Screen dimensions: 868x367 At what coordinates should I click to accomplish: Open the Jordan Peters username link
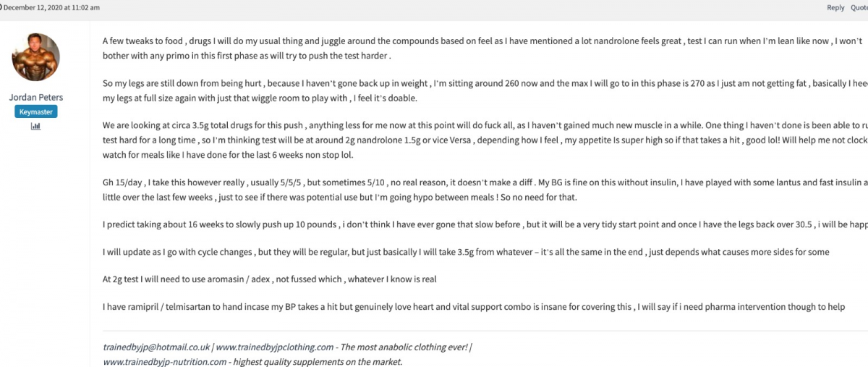click(x=35, y=97)
